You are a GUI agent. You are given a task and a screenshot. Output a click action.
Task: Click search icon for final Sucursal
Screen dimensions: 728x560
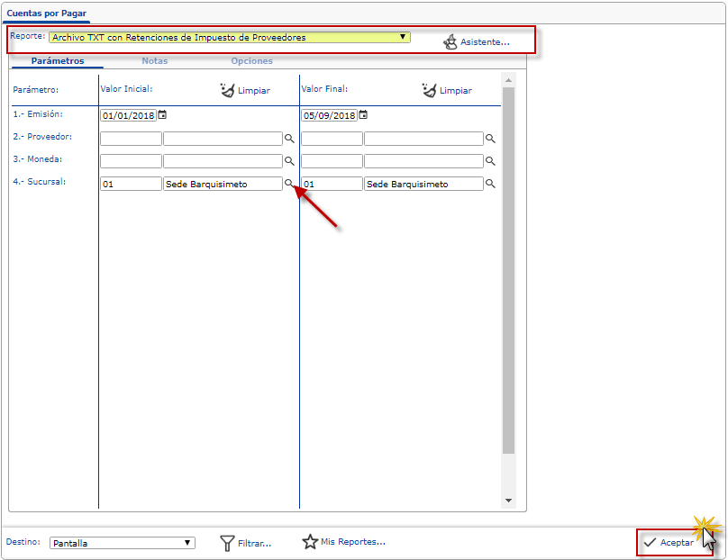490,183
